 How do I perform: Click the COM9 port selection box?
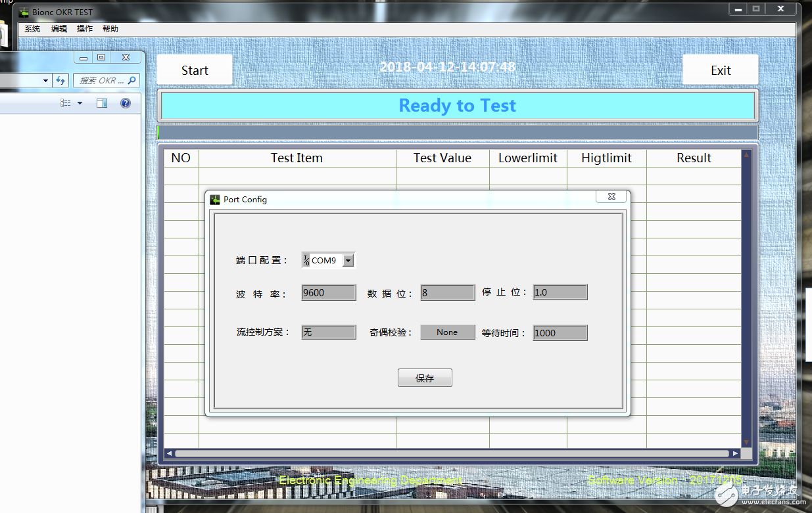pos(328,260)
